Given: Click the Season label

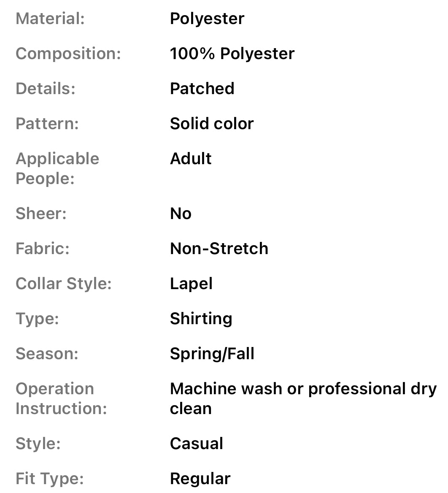Looking at the screenshot, I should tap(47, 354).
